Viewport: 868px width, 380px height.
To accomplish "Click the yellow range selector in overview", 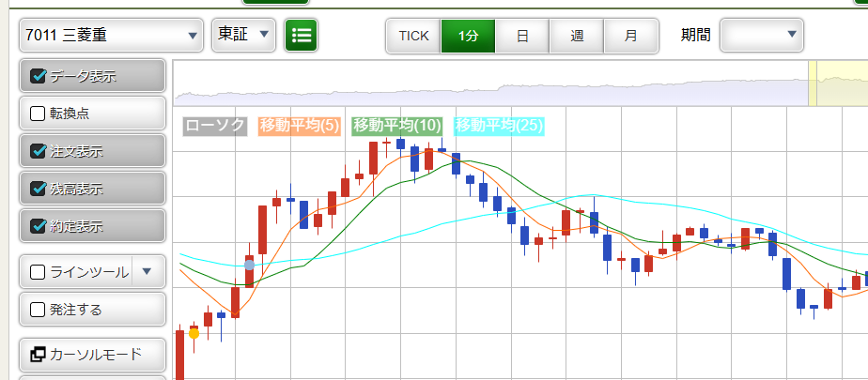I will point(838,84).
